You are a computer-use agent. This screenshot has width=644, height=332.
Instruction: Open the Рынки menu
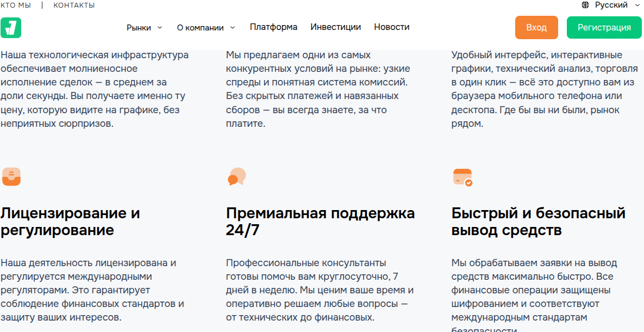pos(139,28)
